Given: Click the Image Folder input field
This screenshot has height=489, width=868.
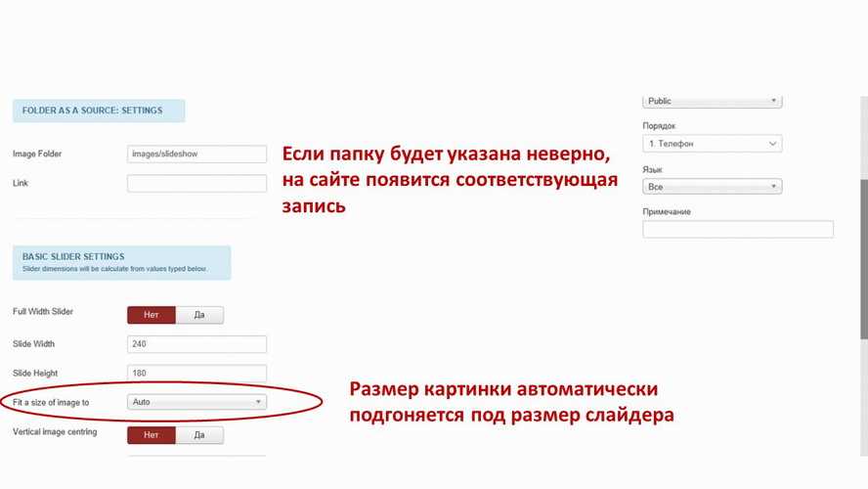Looking at the screenshot, I should 196,155.
